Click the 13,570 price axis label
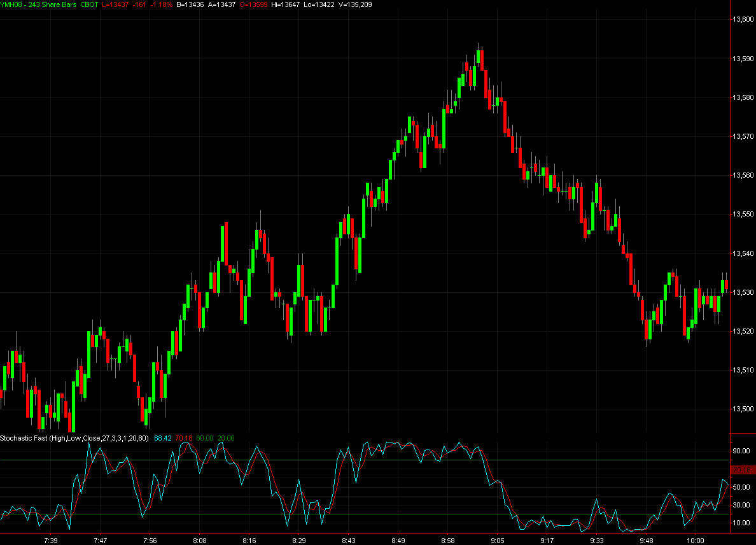756x545 pixels. [x=743, y=136]
